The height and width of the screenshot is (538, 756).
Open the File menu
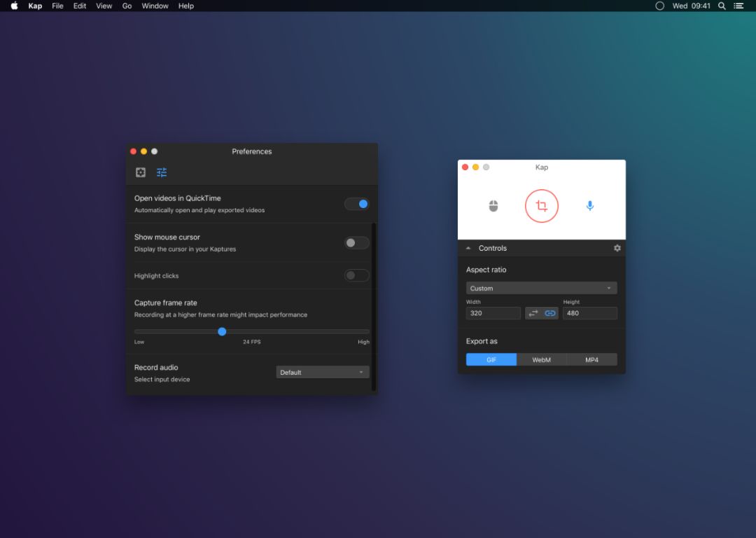[57, 6]
